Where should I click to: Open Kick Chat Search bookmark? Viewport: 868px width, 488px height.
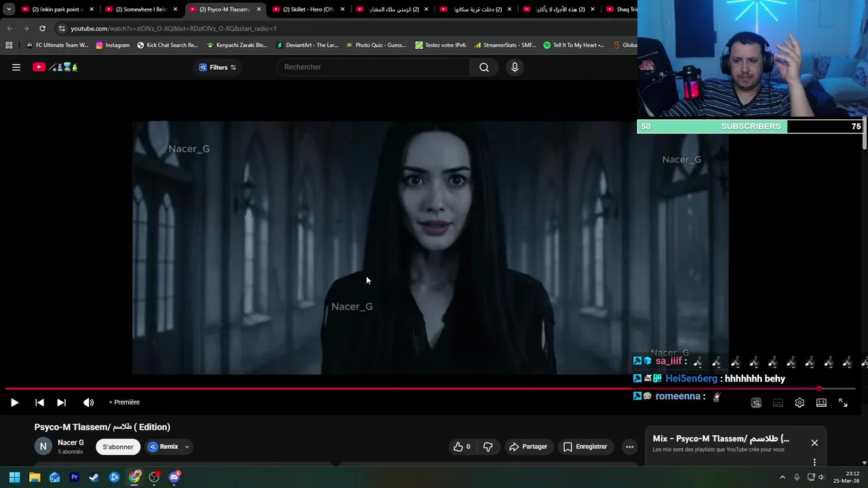(167, 45)
